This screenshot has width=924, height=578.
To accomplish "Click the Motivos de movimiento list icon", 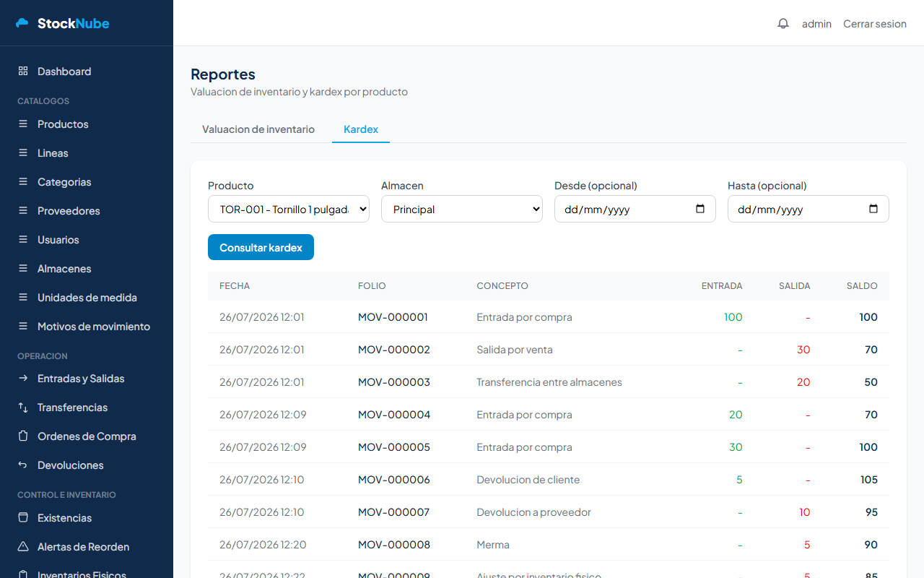I will pos(23,327).
